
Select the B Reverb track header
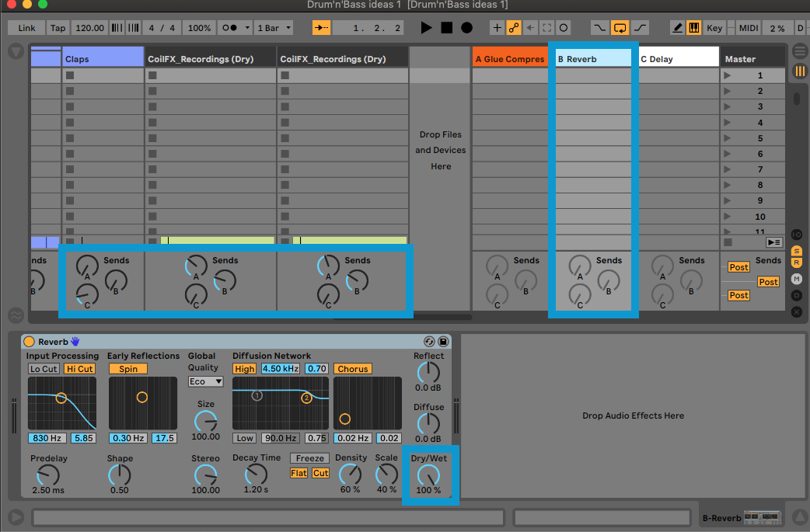point(593,57)
